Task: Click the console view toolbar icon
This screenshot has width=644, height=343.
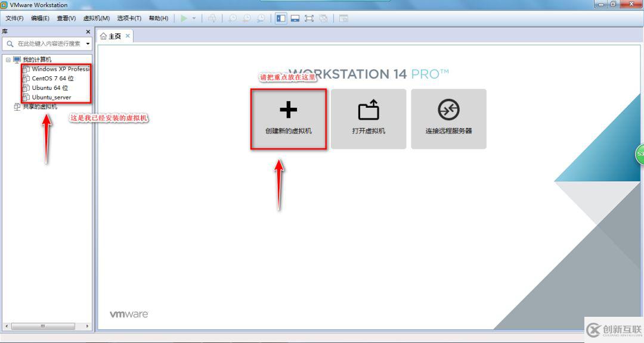Action: [x=343, y=18]
